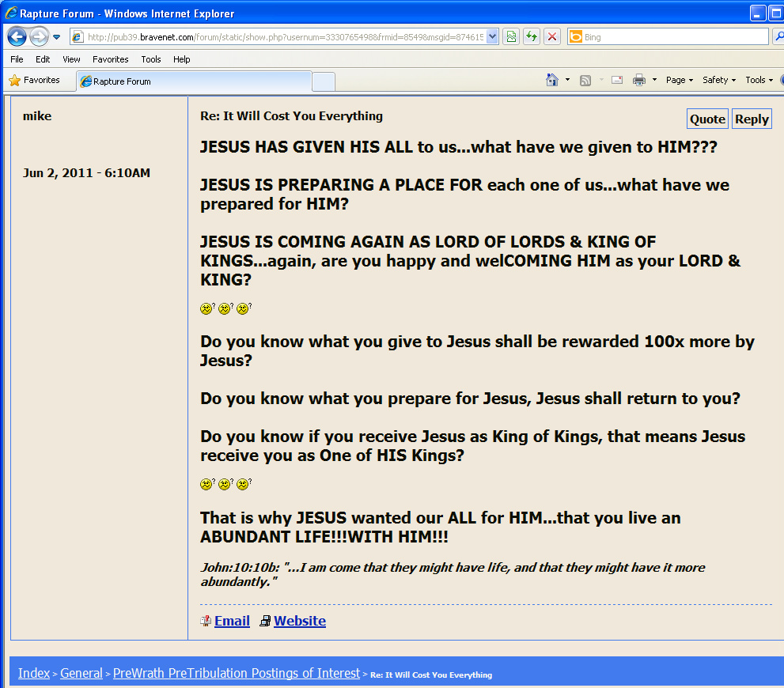The image size is (784, 688).
Task: Click the post date 'Jun 2, 2011 - 6:10AM'
Action: [86, 173]
